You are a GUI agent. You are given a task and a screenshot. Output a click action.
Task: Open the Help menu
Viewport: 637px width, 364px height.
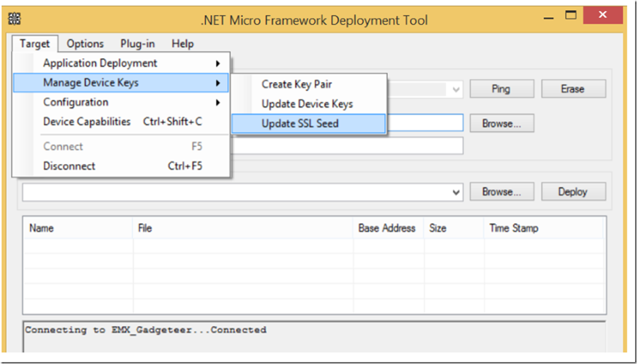[x=183, y=44]
